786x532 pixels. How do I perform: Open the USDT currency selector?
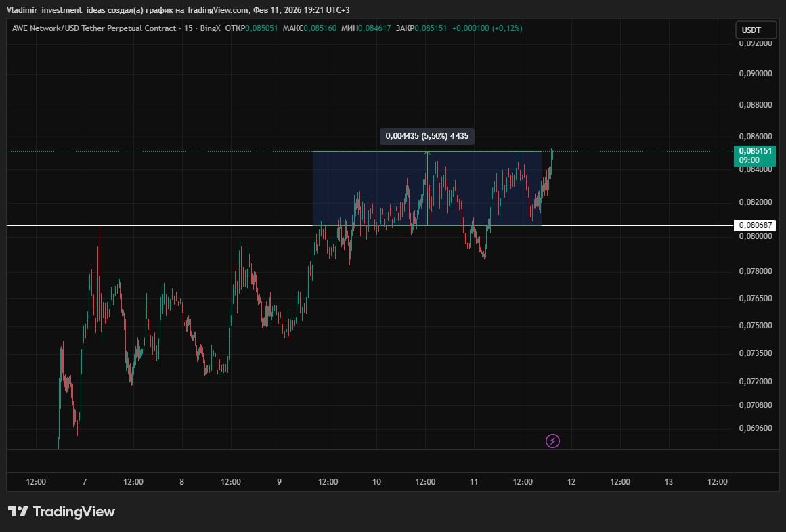pyautogui.click(x=756, y=30)
